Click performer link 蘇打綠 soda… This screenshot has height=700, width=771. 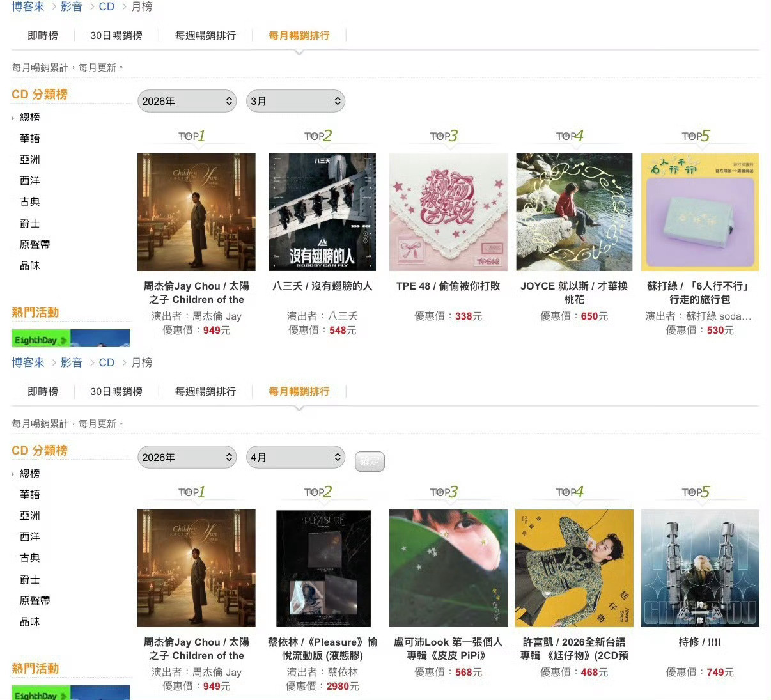[x=719, y=316]
